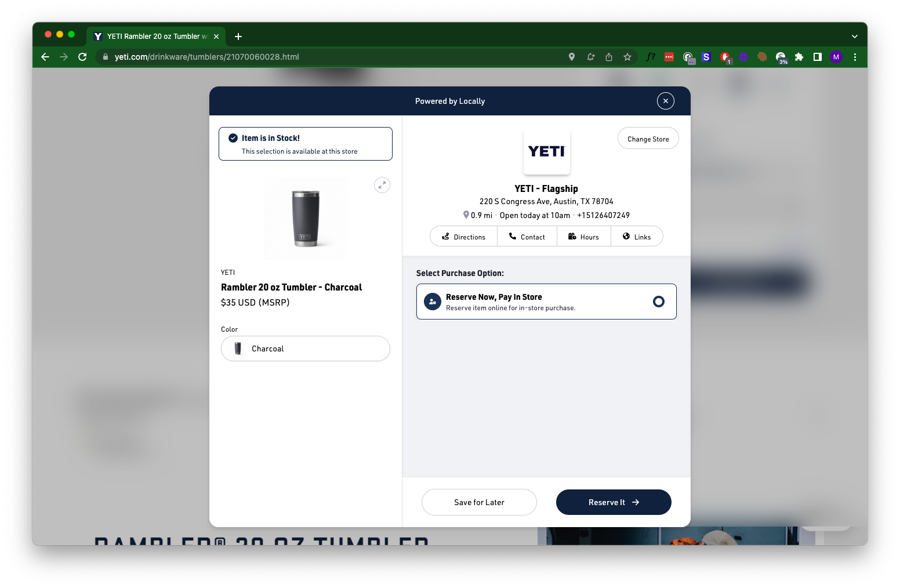Select the YETI Rambler 20 oz Tumbler tab

[156, 37]
